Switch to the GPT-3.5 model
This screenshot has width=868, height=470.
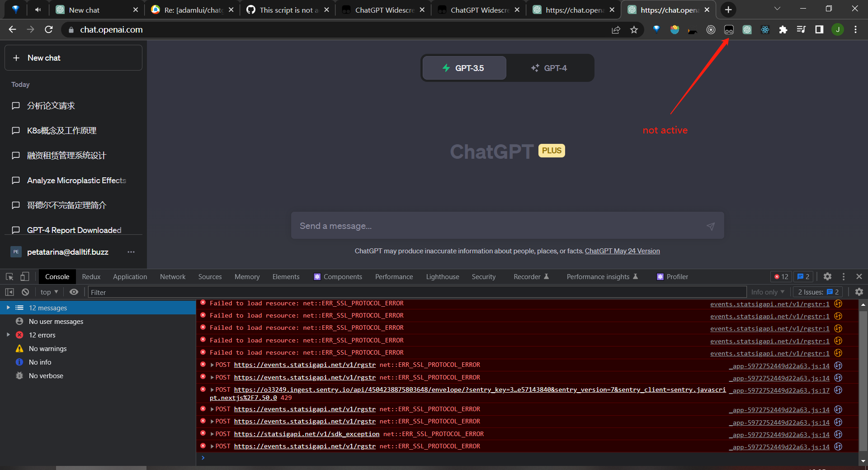[464, 68]
